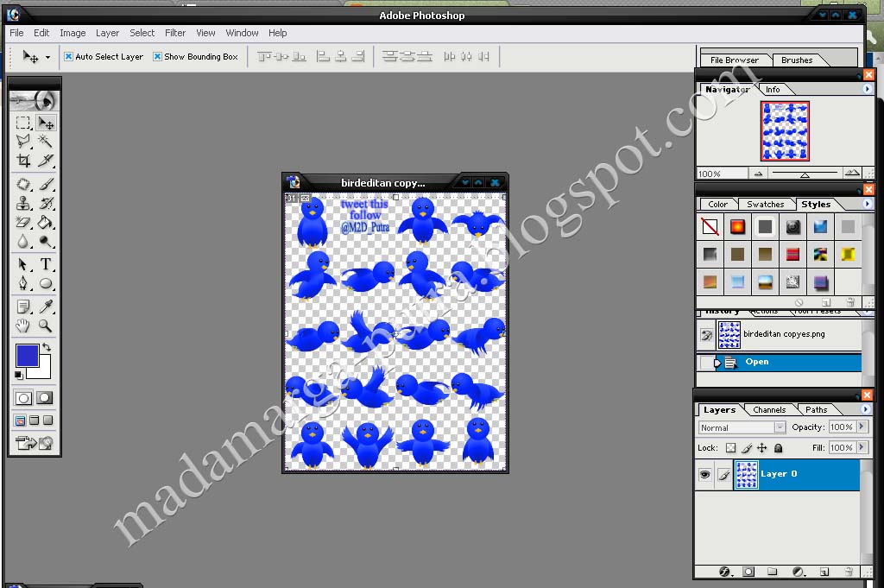
Task: Toggle Show Bounding Box checkbox
Action: [157, 56]
